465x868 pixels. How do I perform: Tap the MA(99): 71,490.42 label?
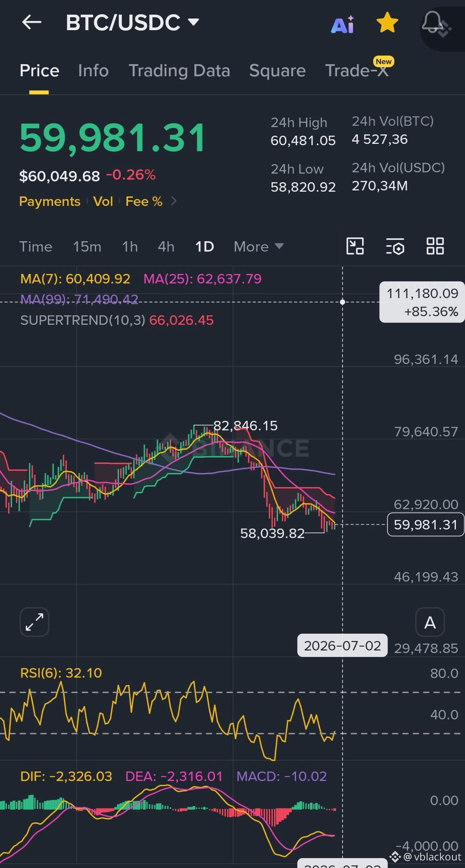79,299
